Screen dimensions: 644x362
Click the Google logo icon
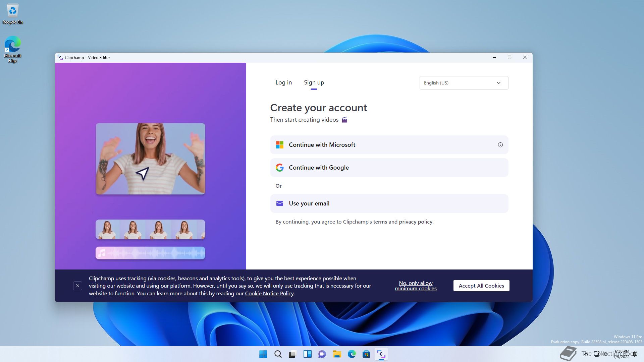(280, 168)
